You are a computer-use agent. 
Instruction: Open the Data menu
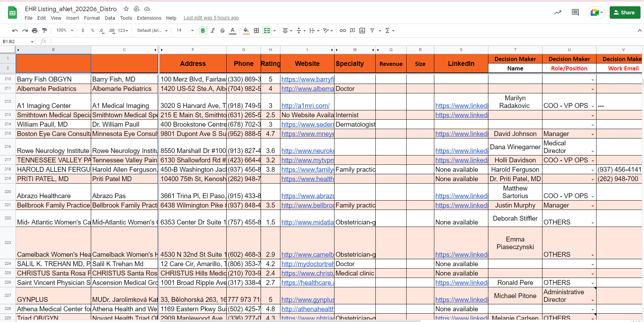coord(110,18)
